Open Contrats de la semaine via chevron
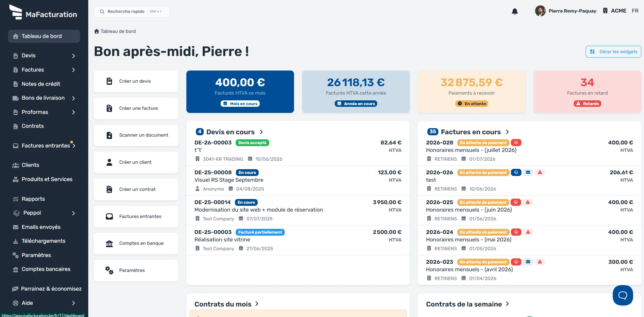The width and height of the screenshot is (644, 317). (508, 304)
